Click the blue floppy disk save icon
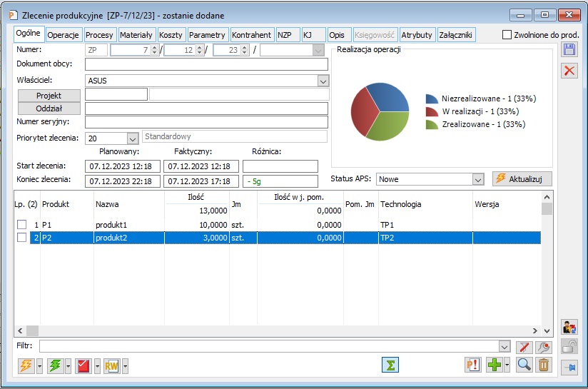Image resolution: width=588 pixels, height=389 pixels. click(569, 49)
